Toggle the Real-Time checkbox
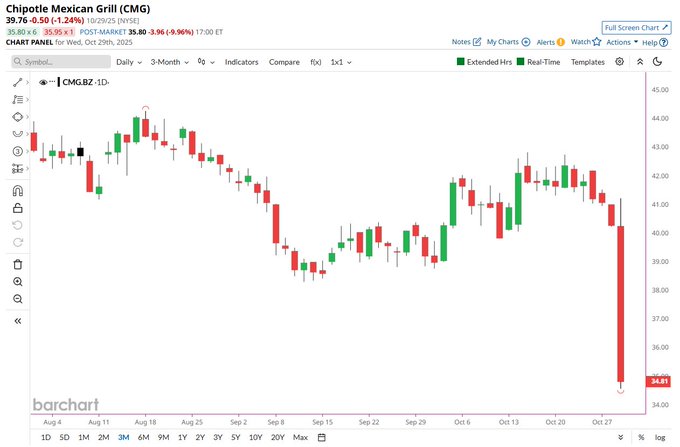 click(520, 62)
